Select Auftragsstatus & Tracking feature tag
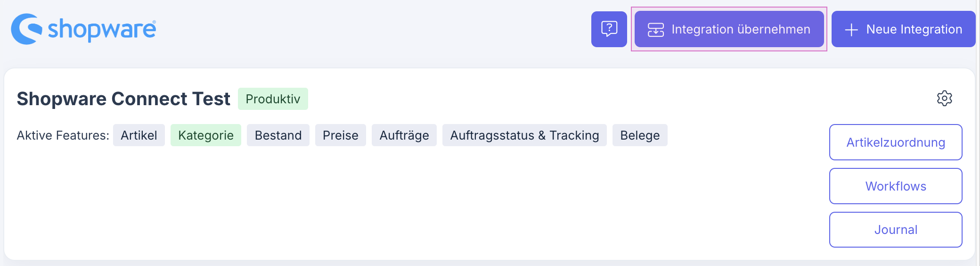The height and width of the screenshot is (266, 980). (x=524, y=135)
